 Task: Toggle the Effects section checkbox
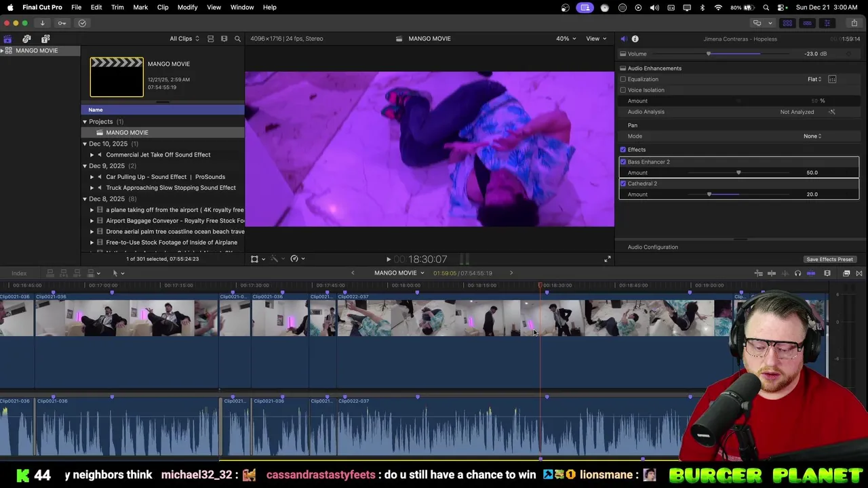pos(623,150)
